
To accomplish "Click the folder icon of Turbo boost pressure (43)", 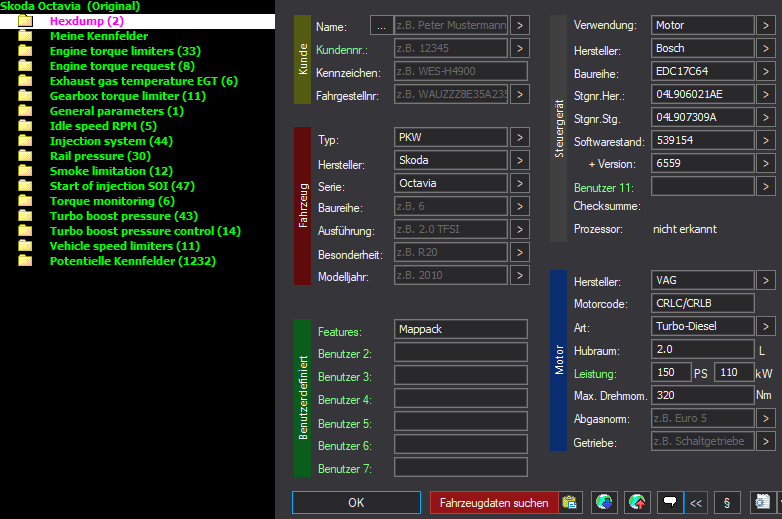I will (25, 216).
